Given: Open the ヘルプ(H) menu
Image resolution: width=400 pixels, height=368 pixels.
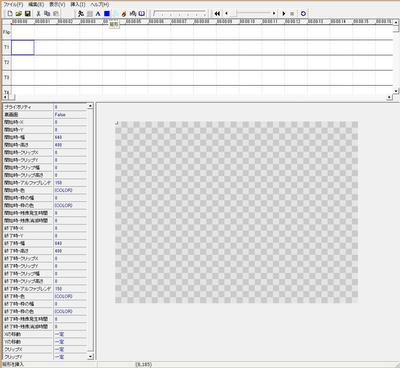Looking at the screenshot, I should (100, 4).
